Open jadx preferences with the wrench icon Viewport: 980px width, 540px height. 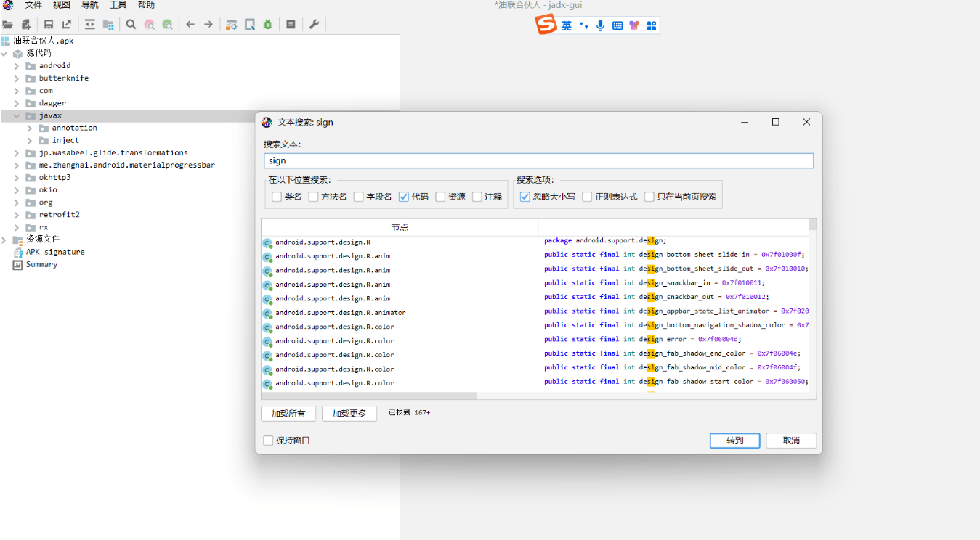pyautogui.click(x=314, y=24)
